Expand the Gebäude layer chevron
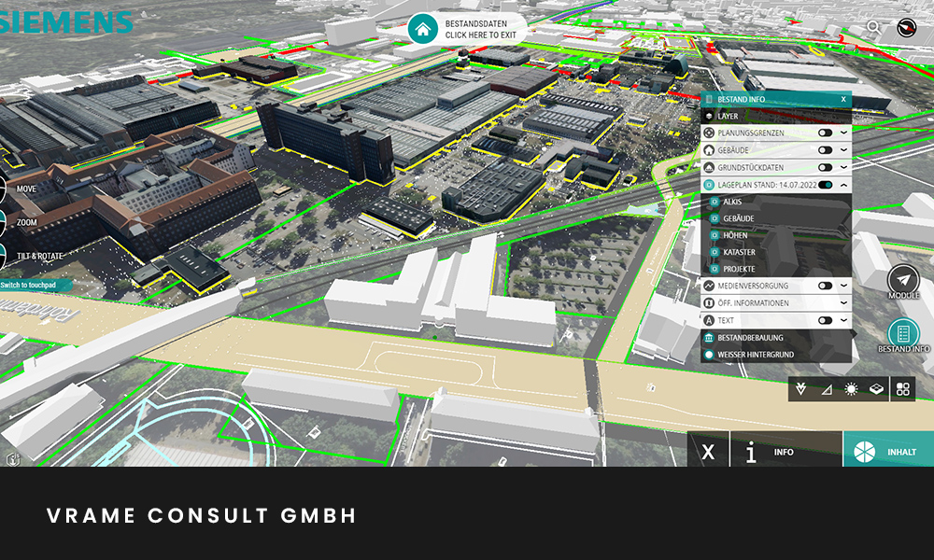 (x=843, y=151)
